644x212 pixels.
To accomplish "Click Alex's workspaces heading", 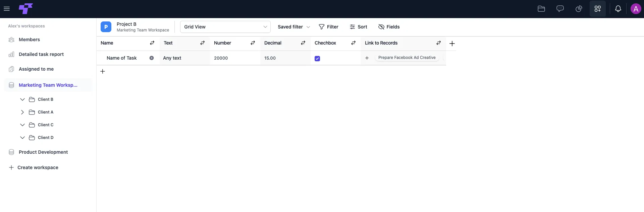I will (26, 26).
